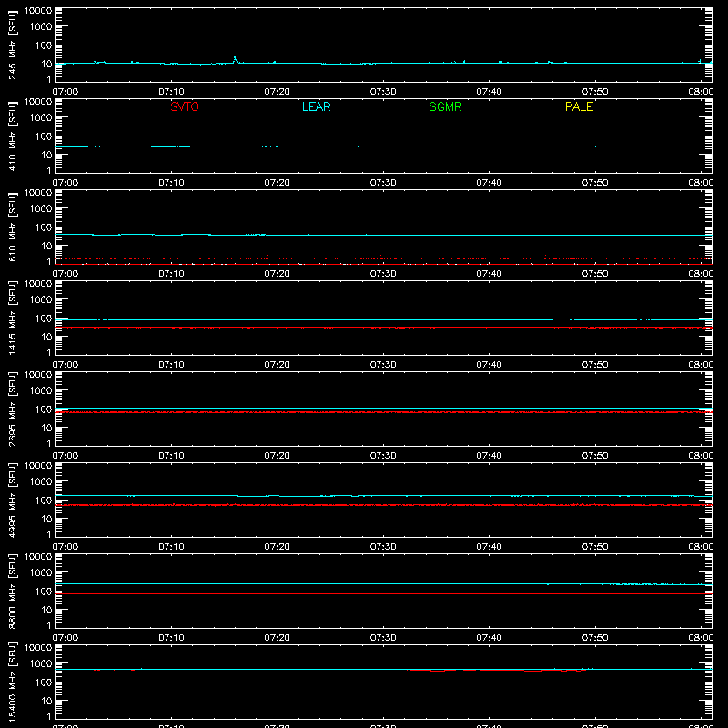Click the 1000 value on the 15400 MHz axis
Image resolution: width=728 pixels, height=728 pixels.
41,663
